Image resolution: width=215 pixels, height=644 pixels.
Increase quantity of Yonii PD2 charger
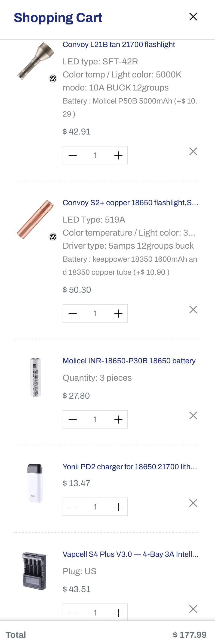point(118,507)
